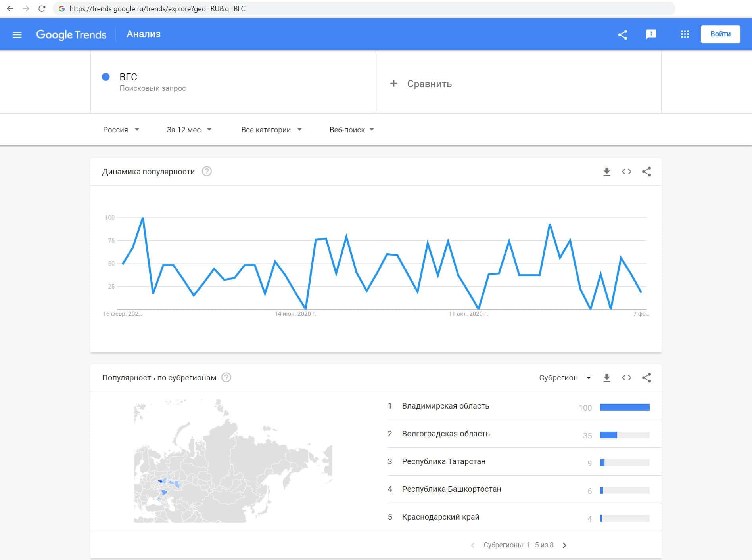Go to next page of subregions
The width and height of the screenshot is (752, 560).
[x=564, y=545]
